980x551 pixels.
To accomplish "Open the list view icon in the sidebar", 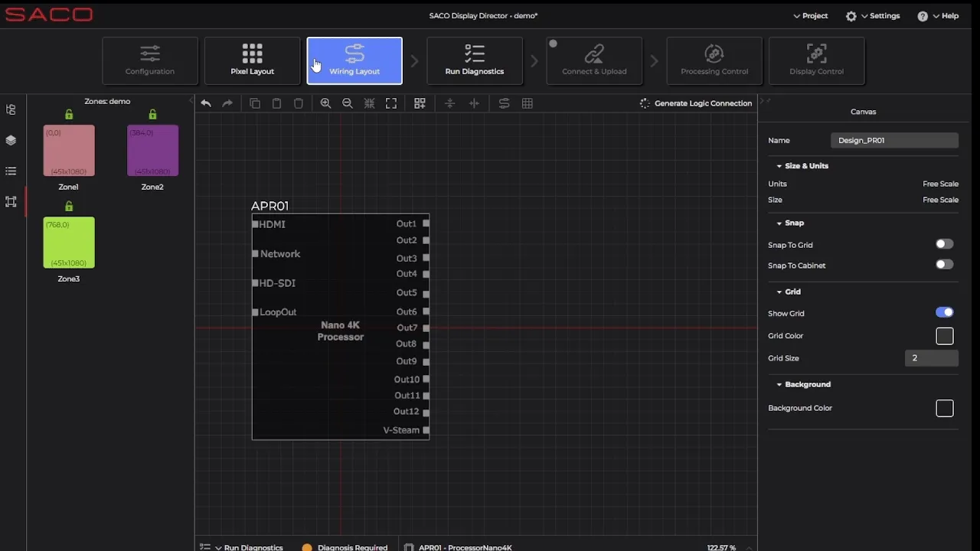I will pos(11,171).
